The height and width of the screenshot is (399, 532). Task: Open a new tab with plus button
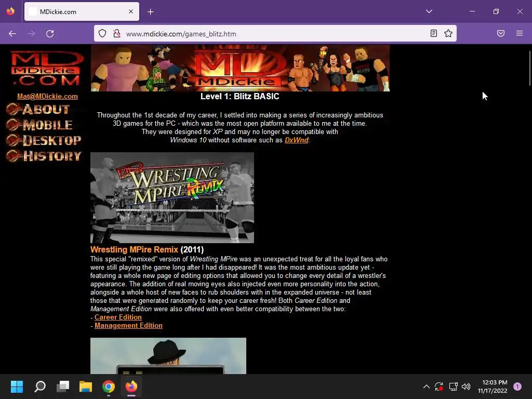151,12
